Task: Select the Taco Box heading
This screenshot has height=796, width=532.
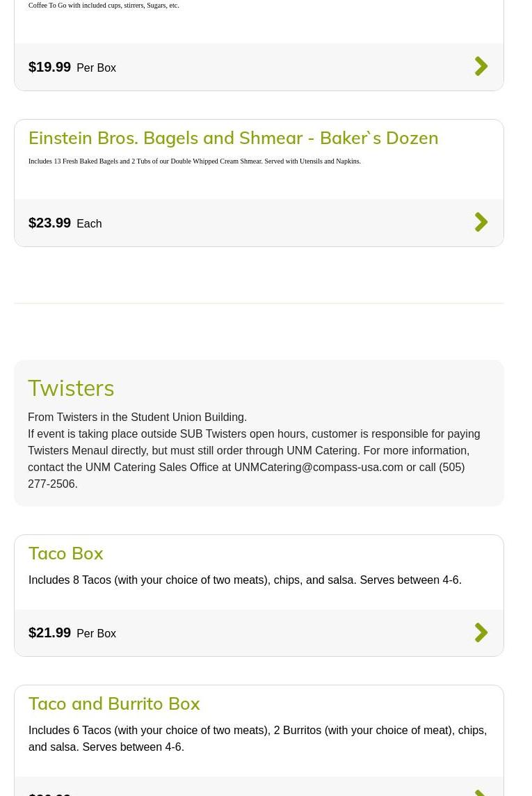Action: [66, 553]
